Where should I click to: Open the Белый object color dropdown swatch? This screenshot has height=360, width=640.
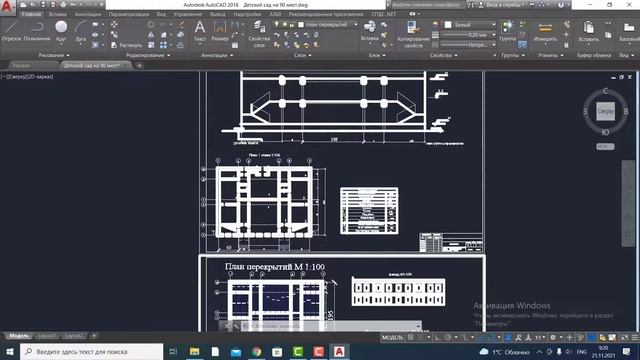click(x=448, y=25)
